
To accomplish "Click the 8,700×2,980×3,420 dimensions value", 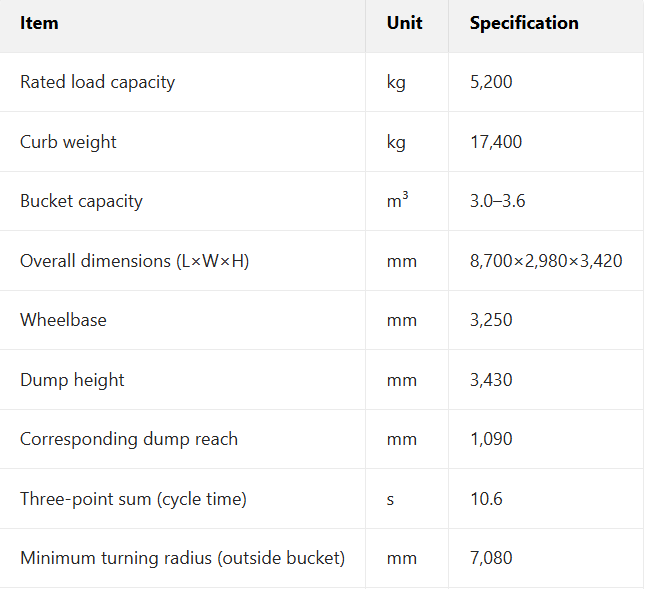I will coord(546,261).
